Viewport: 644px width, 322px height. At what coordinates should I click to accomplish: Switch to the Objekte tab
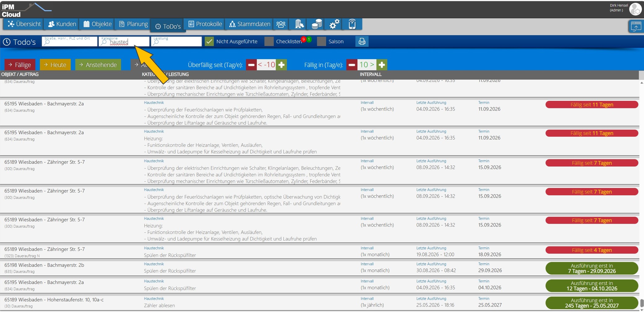point(97,24)
